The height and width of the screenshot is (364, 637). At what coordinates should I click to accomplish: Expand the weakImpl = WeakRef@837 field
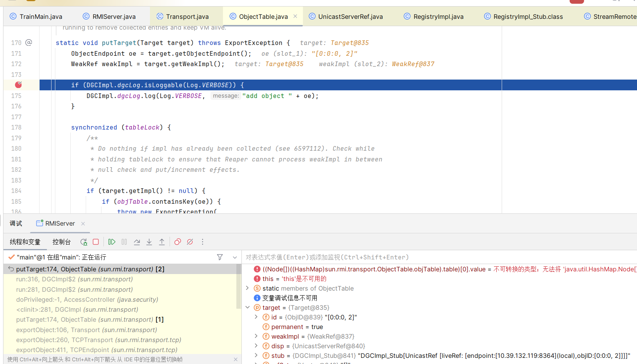[x=256, y=336]
